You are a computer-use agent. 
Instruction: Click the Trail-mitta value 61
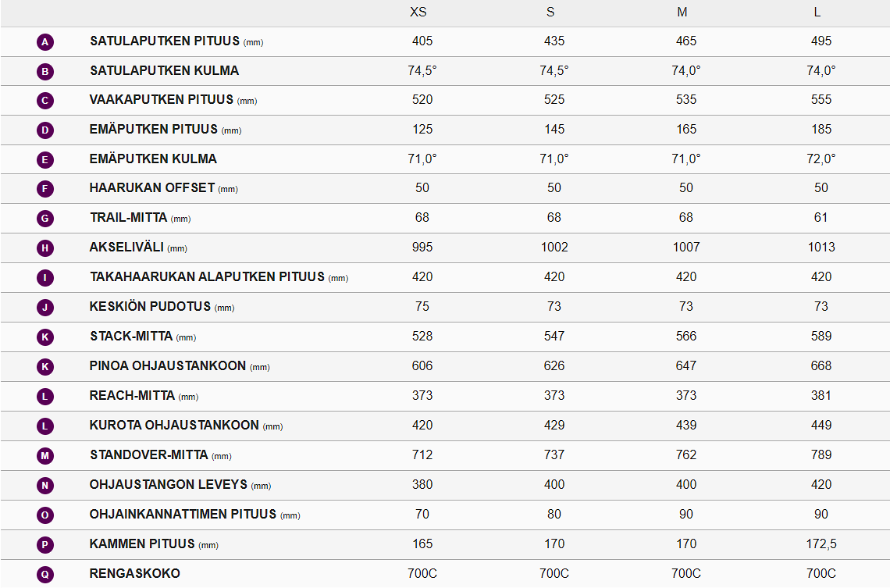coord(821,218)
